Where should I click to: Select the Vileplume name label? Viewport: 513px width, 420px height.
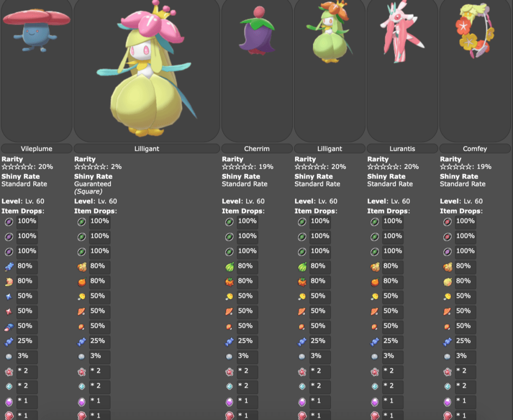(37, 149)
